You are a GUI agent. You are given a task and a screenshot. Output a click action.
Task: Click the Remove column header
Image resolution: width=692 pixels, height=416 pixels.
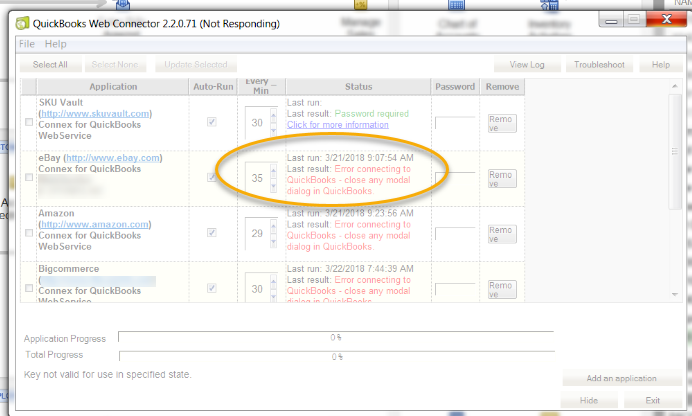pos(502,86)
